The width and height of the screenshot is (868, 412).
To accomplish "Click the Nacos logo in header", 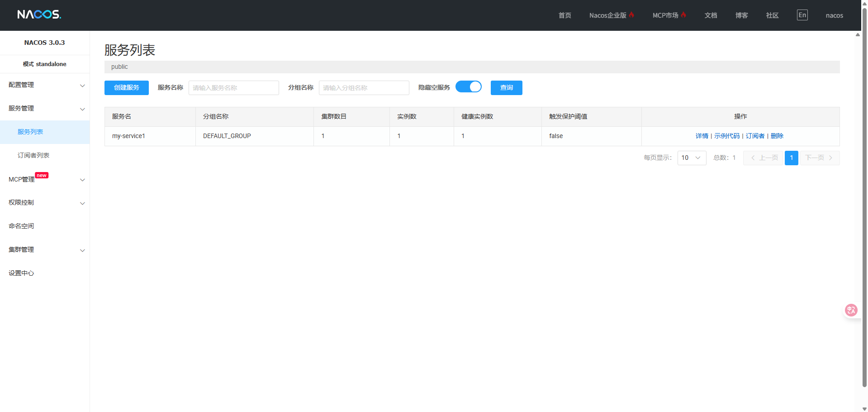I will (39, 14).
